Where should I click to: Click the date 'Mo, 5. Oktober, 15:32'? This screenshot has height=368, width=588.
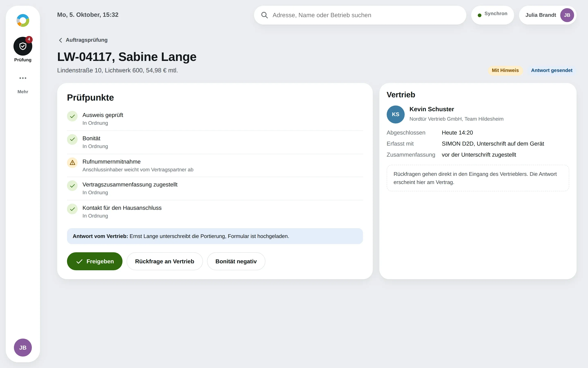click(88, 15)
